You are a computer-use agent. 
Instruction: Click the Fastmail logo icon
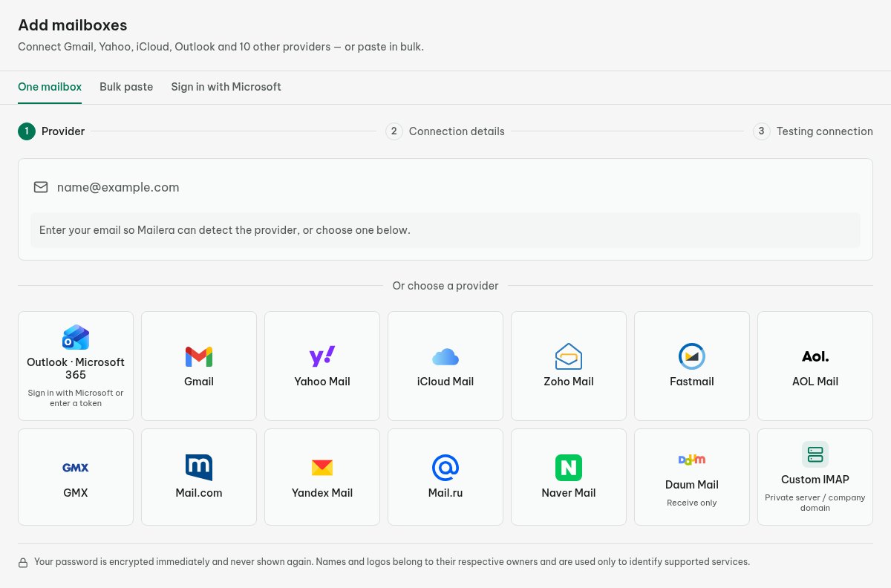[x=692, y=356]
